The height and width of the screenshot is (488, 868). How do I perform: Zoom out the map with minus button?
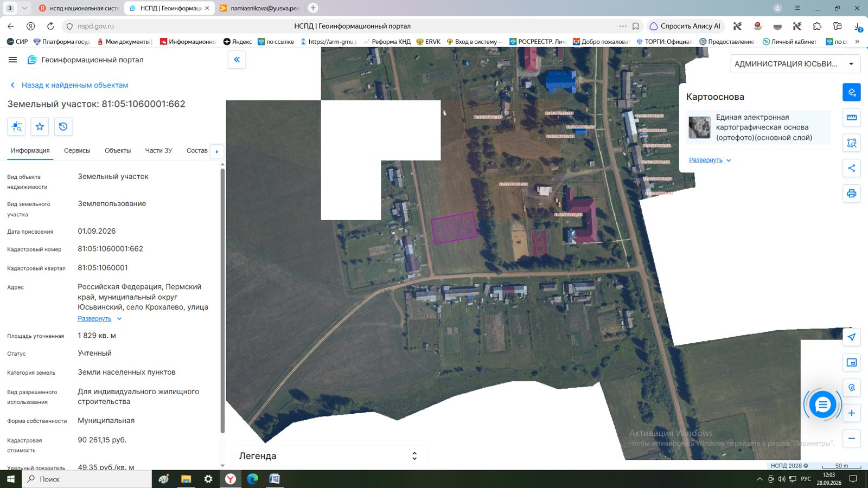[852, 438]
